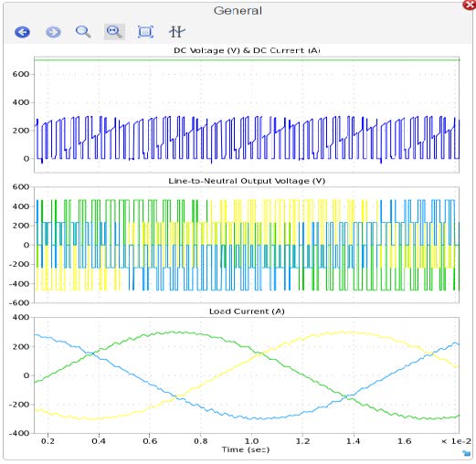Click the Line-to-Neutral Output Voltage title
Image resolution: width=476 pixels, height=464 pixels.
click(x=247, y=181)
